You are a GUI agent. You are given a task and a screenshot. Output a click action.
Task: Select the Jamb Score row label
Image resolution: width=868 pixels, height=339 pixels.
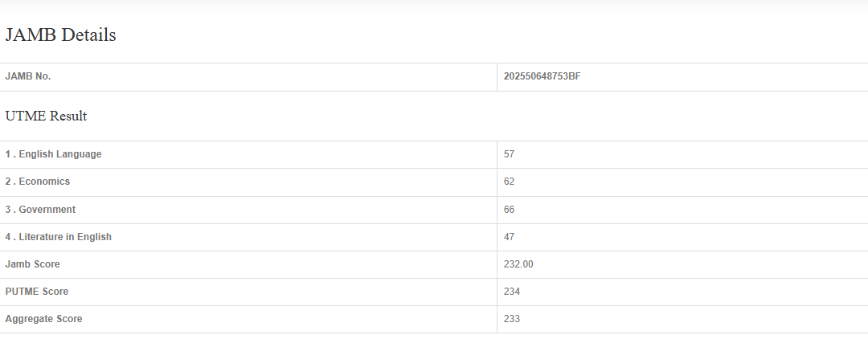coord(32,264)
